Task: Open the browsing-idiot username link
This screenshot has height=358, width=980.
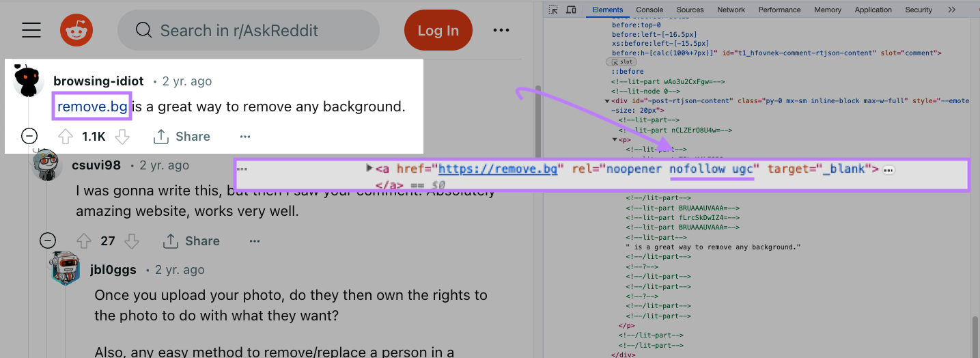Action: (98, 81)
